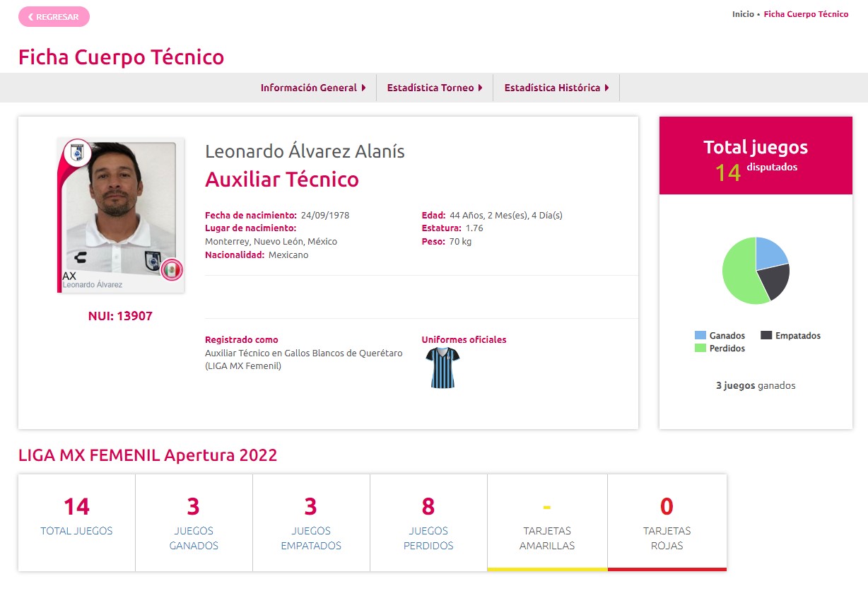Click the TOTAL JUEGOS 14 stat card
Screen dimensions: 868x591
click(x=76, y=522)
